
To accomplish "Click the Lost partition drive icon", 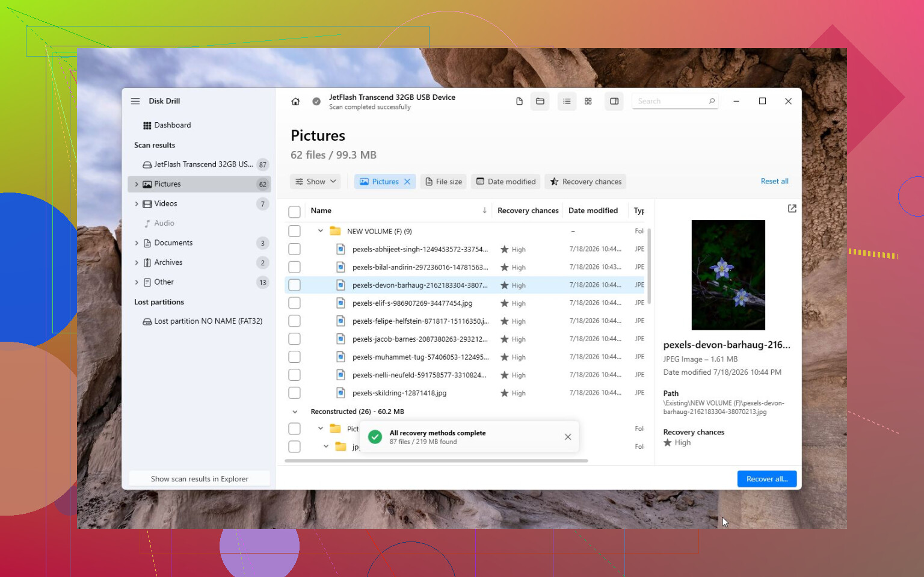I will click(x=147, y=321).
